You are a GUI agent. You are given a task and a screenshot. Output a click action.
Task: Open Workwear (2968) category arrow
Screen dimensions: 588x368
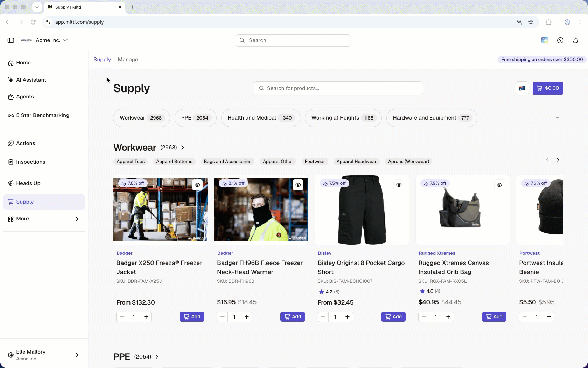click(183, 148)
